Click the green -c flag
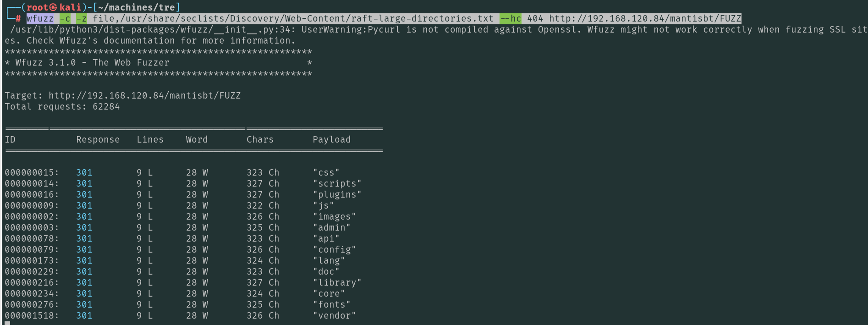868x325 pixels. [x=65, y=18]
